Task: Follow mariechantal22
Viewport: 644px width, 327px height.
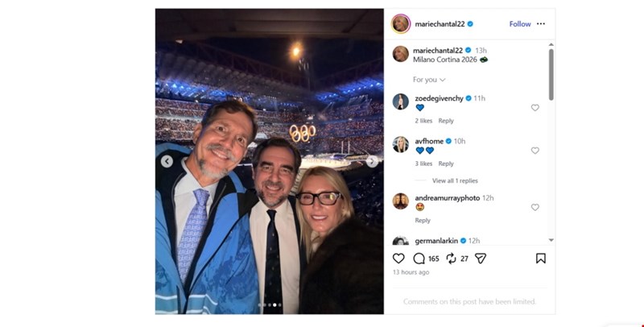Action: coord(520,24)
